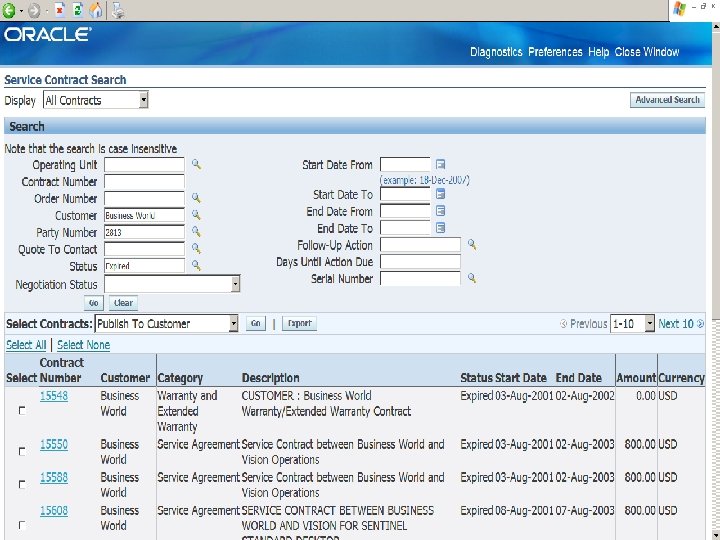Click the Advanced Search button

click(667, 100)
